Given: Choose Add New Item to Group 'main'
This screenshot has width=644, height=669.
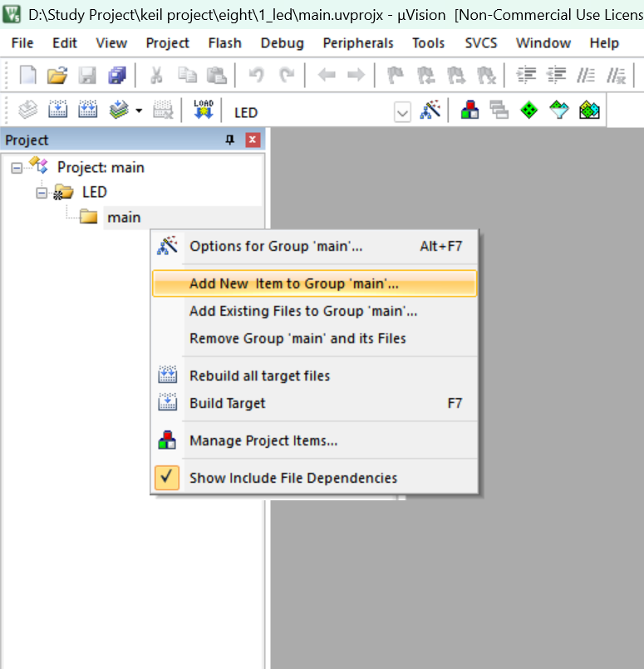Looking at the screenshot, I should click(314, 283).
